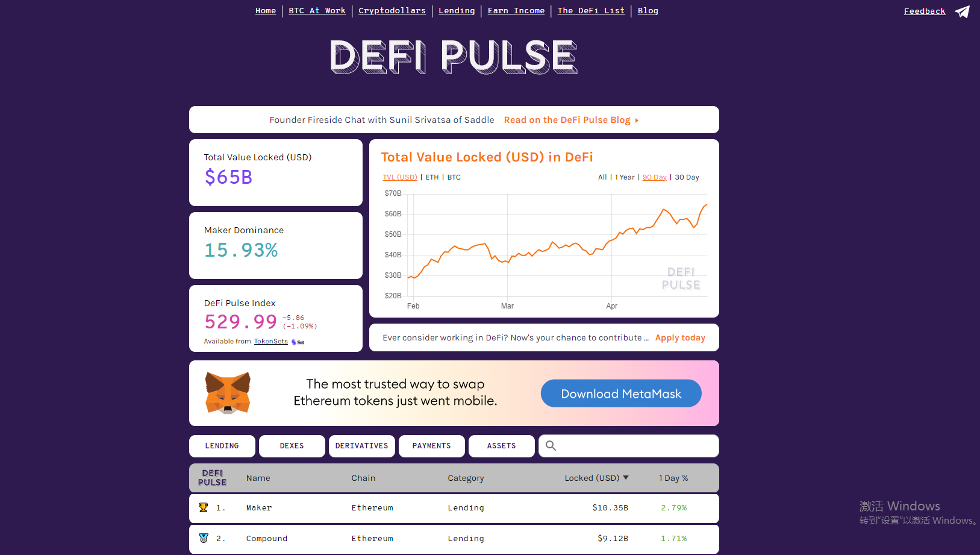Click the MetaMask fox logo
Image resolution: width=980 pixels, height=555 pixels.
click(228, 393)
